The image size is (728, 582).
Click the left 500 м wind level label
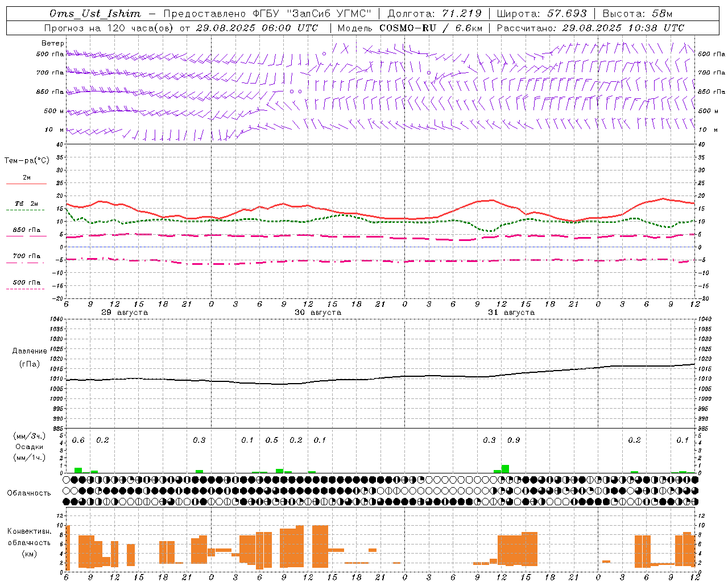[x=54, y=111]
